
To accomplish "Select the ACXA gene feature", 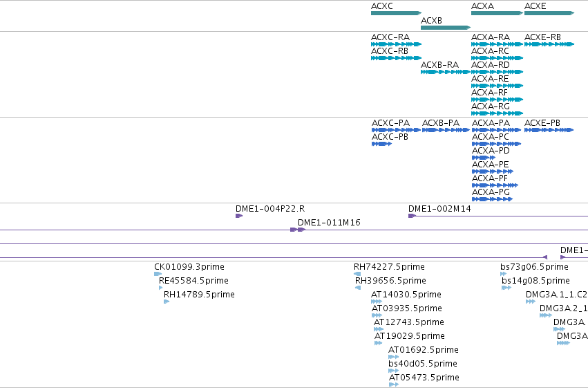I will [497, 13].
